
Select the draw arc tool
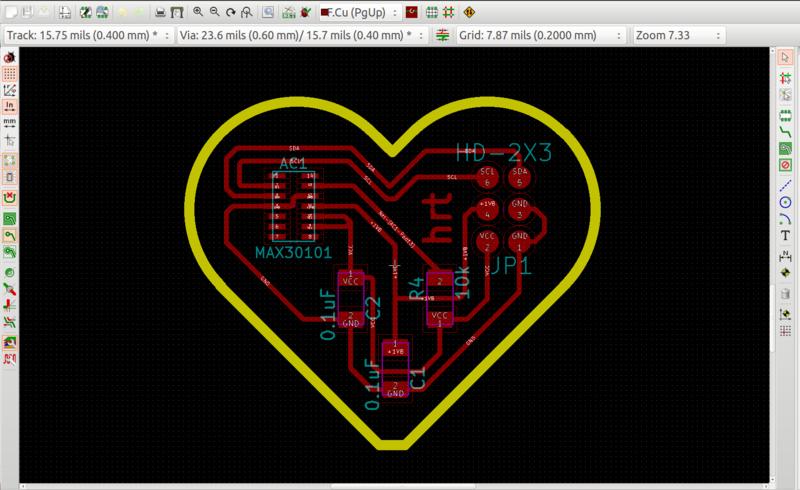click(786, 219)
